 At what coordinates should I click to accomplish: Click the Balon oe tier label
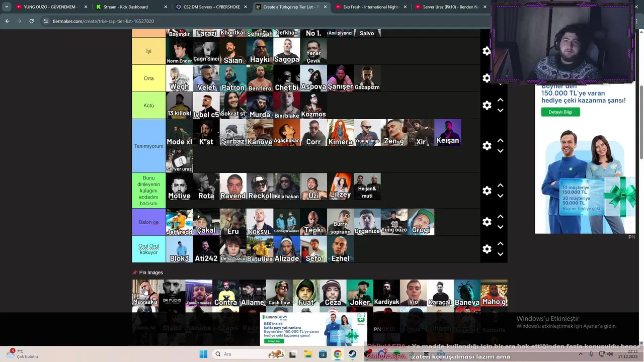point(148,222)
